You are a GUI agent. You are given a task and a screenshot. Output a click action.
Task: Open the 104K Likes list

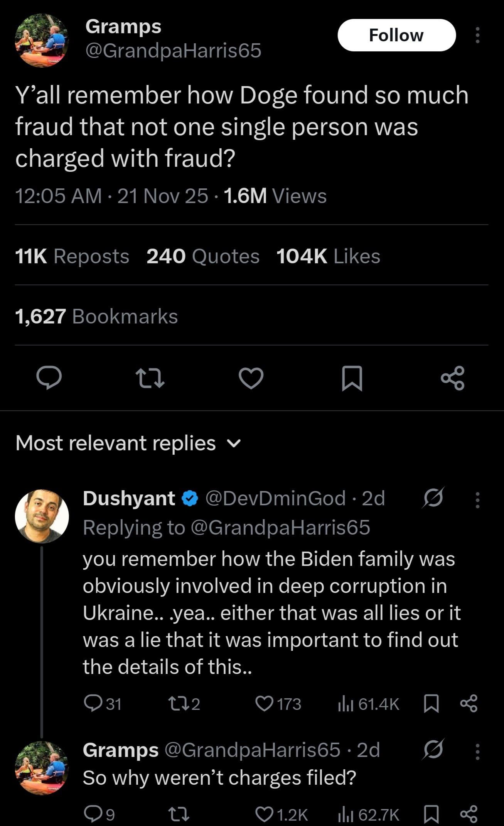328,256
